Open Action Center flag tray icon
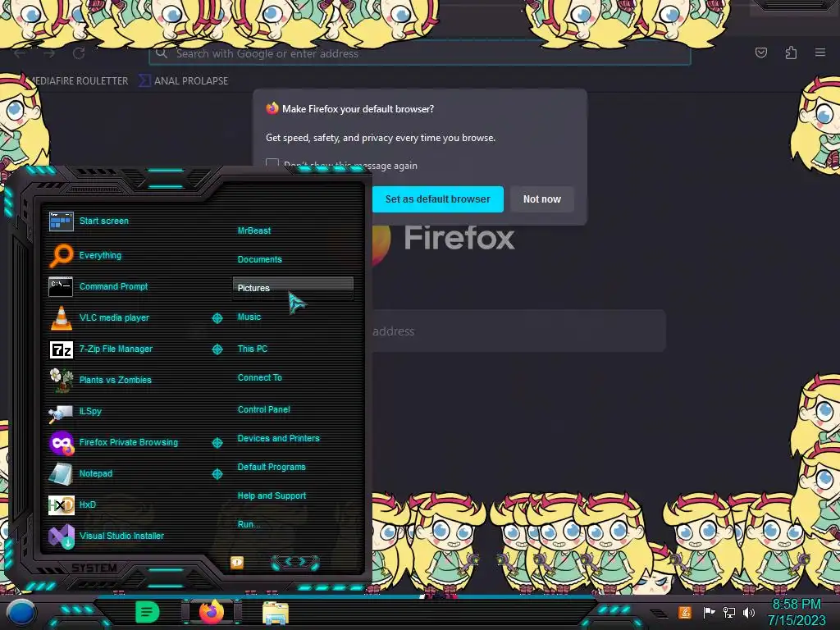Image resolution: width=840 pixels, height=630 pixels. (x=709, y=612)
